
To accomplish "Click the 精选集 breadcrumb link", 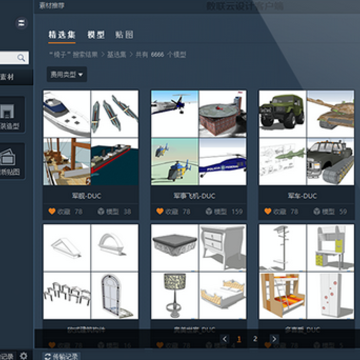I will (117, 55).
